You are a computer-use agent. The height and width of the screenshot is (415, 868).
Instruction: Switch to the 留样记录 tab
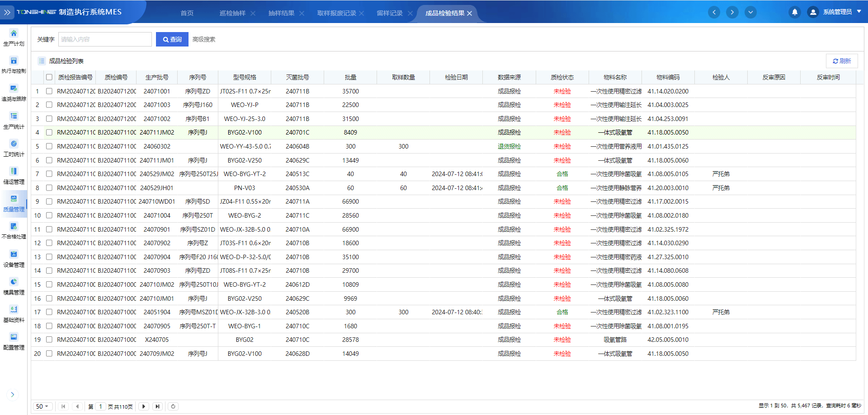click(389, 13)
